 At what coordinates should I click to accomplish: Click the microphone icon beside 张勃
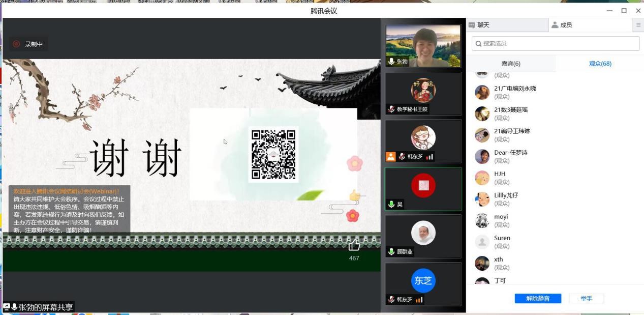(x=391, y=62)
